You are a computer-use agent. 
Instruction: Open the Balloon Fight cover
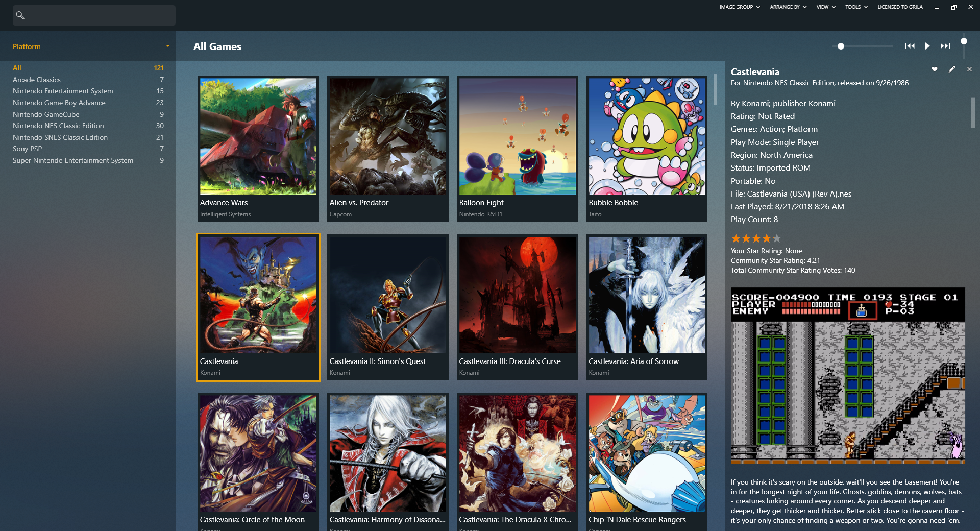point(518,136)
